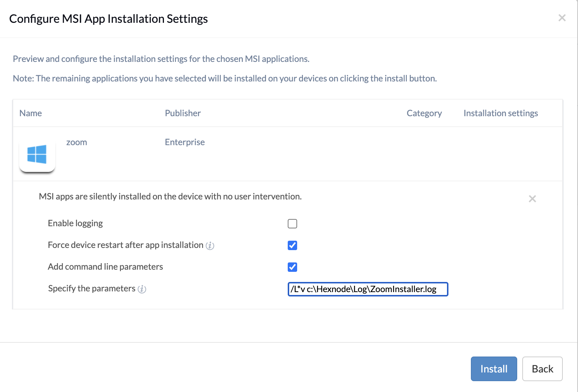Click the Enterprise publisher cell
The image size is (578, 392).
click(x=185, y=142)
